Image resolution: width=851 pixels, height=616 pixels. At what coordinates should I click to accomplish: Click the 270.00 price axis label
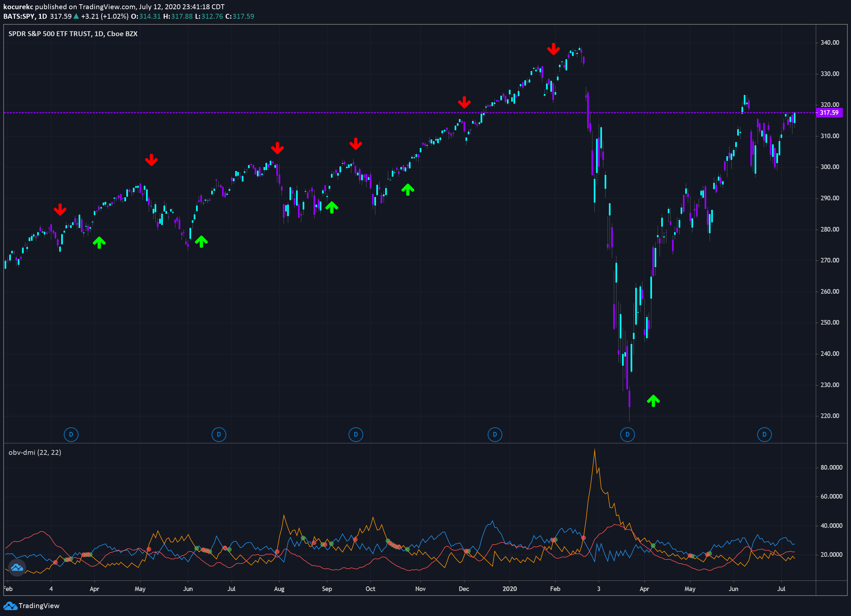(830, 260)
